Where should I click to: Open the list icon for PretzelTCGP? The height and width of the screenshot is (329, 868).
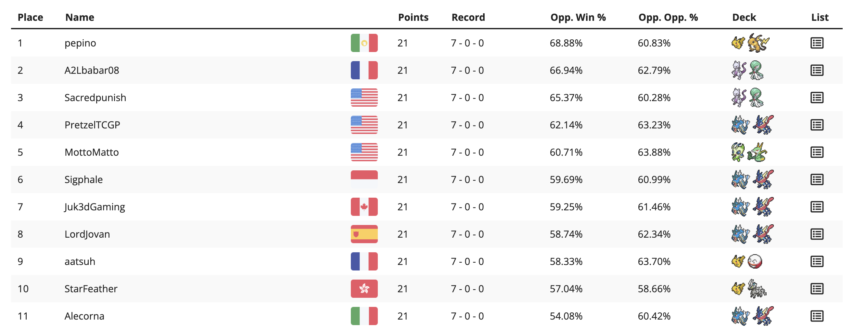(x=817, y=125)
